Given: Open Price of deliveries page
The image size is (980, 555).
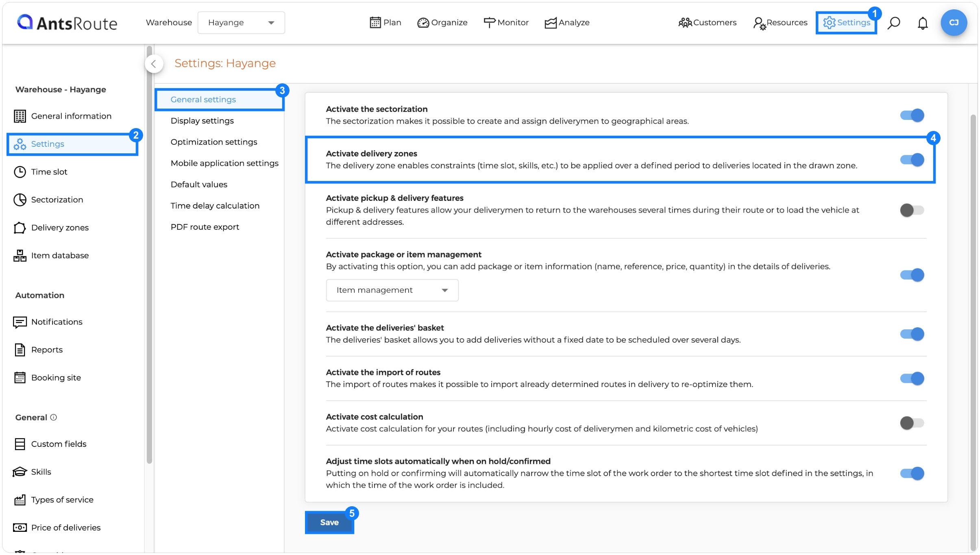Looking at the screenshot, I should tap(65, 528).
